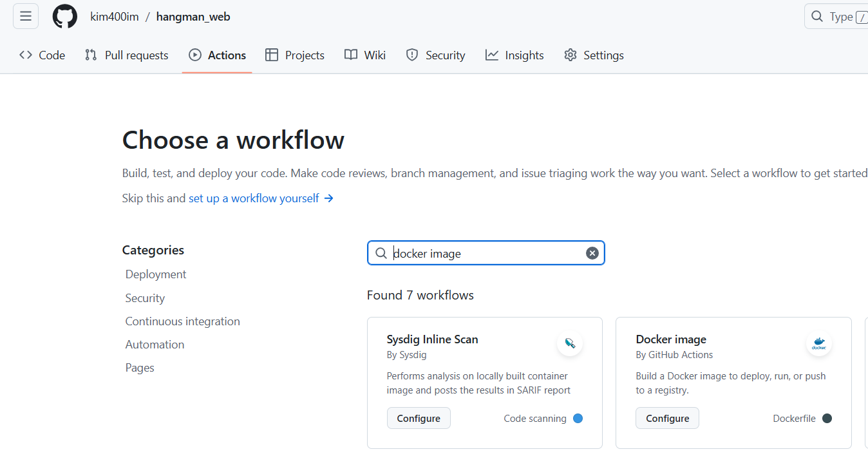The image size is (868, 456).
Task: Go to GitHub home via Octocat logo
Action: pos(65,16)
